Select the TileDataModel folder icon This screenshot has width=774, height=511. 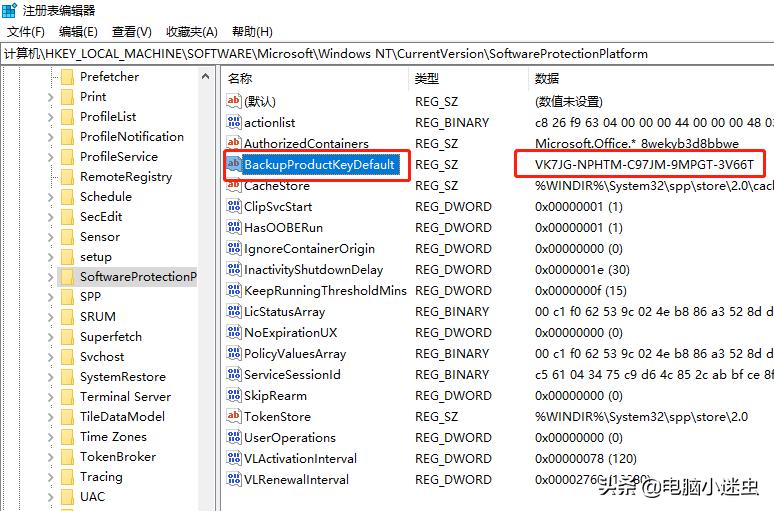(67, 417)
